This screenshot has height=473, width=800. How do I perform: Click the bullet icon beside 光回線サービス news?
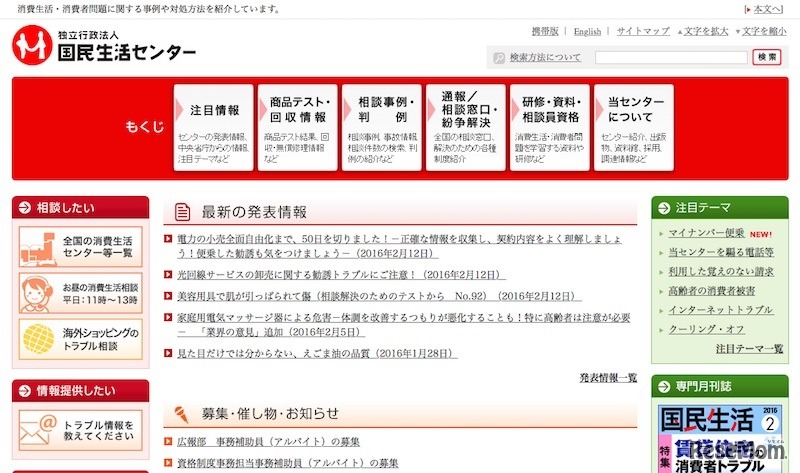[168, 275]
